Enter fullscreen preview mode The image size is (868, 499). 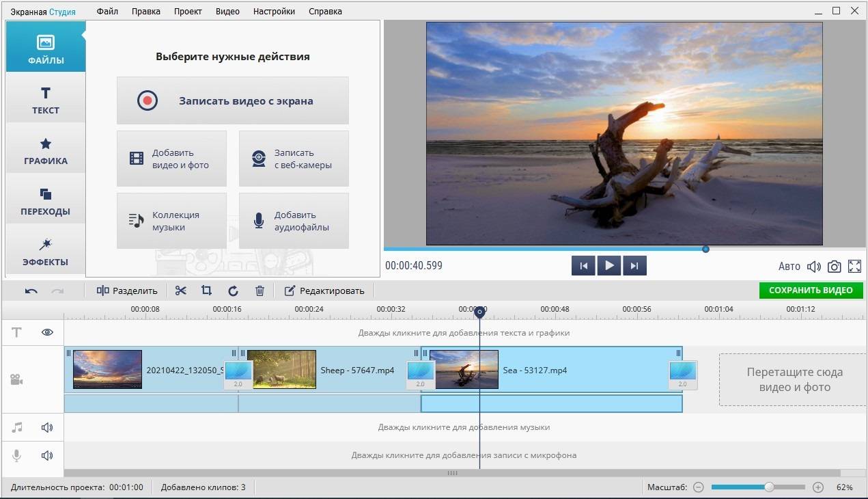pos(854,267)
